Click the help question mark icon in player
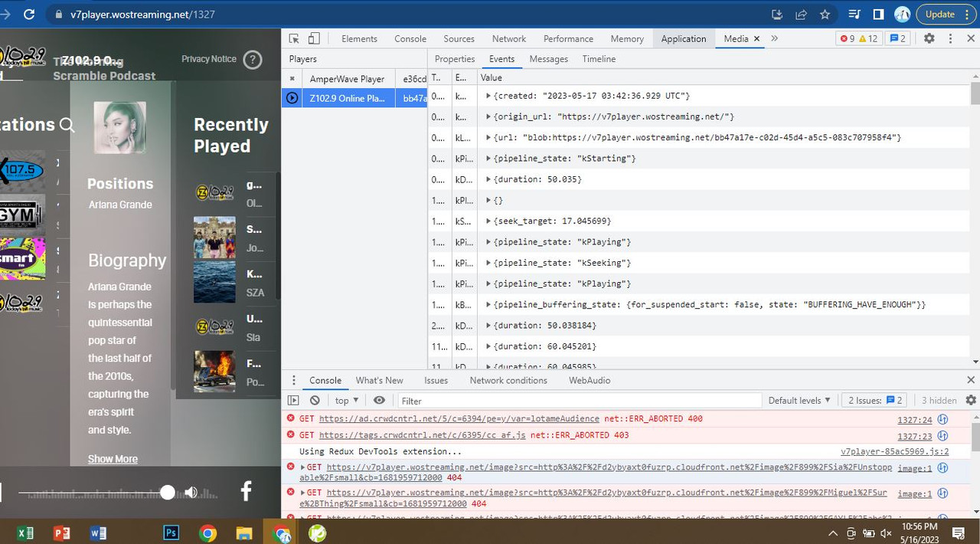 coord(253,60)
